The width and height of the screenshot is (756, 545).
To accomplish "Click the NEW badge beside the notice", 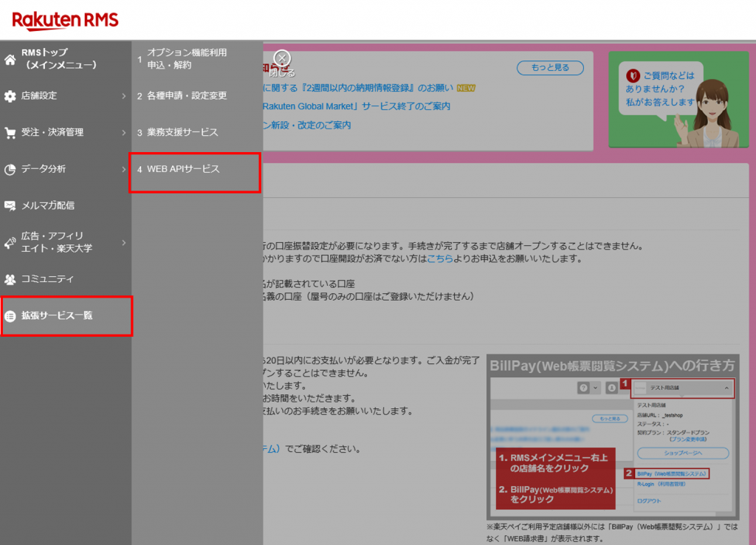I will (466, 89).
